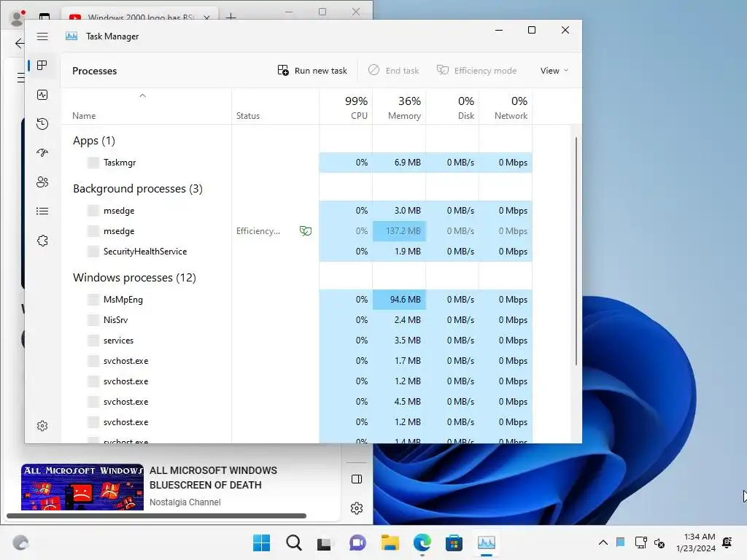The width and height of the screenshot is (747, 560).
Task: Open the Users page sidebar icon
Action: click(42, 182)
